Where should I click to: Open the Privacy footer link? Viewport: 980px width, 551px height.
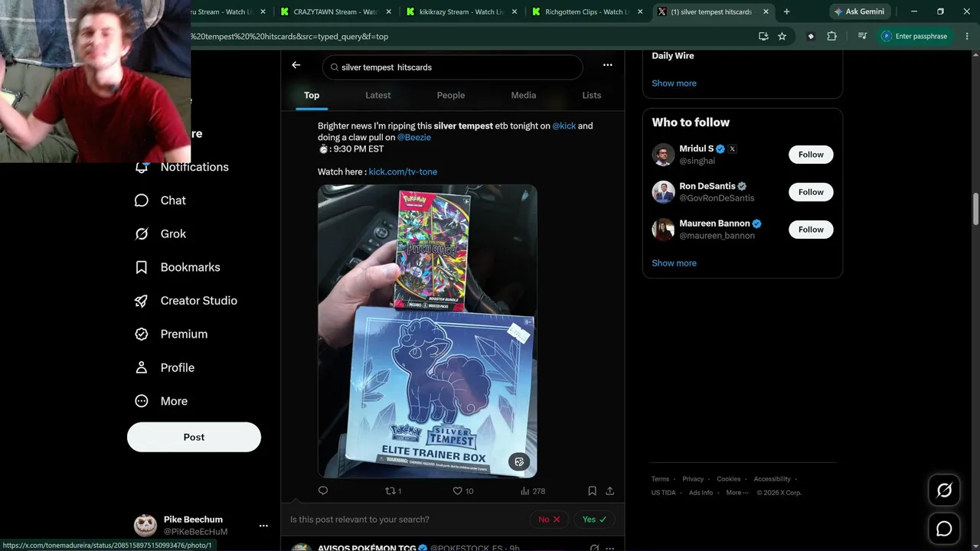click(693, 479)
